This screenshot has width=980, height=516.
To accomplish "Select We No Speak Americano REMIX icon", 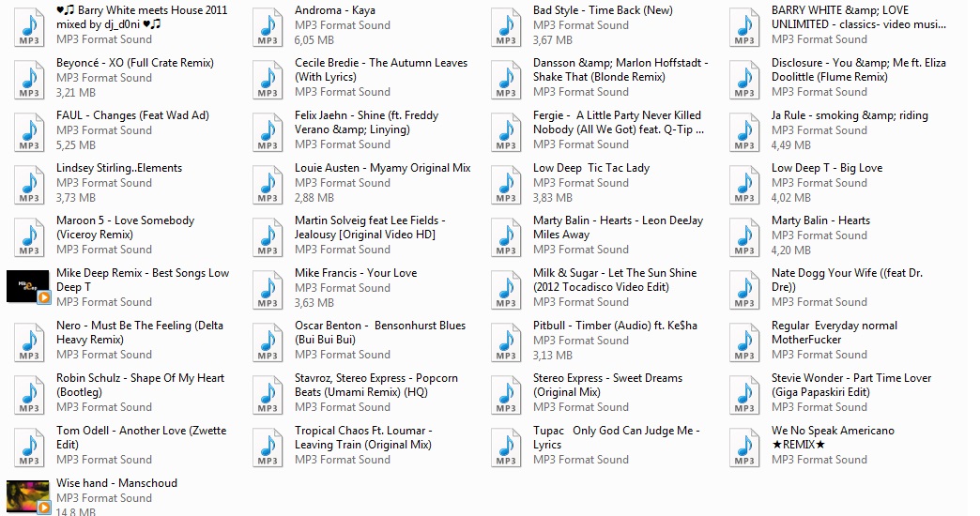I will 744,448.
